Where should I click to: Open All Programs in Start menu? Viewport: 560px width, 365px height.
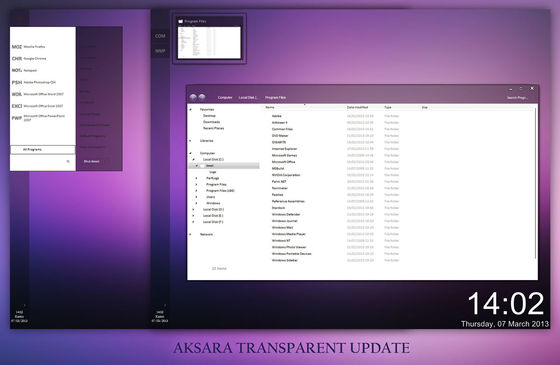(42, 149)
